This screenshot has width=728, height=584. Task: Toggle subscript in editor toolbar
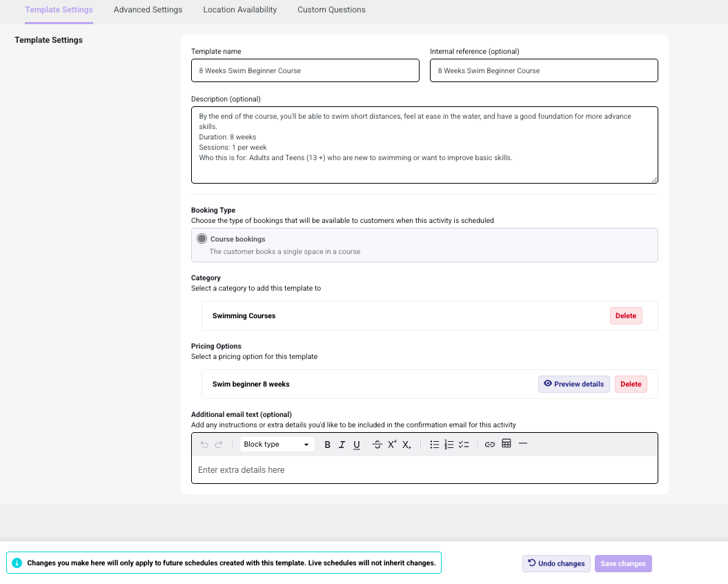point(406,445)
